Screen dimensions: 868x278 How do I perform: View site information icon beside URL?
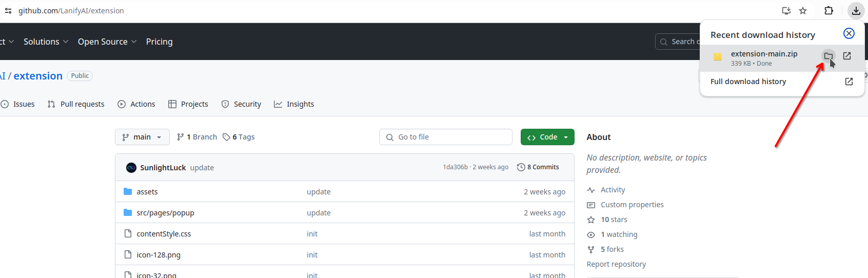pyautogui.click(x=8, y=11)
